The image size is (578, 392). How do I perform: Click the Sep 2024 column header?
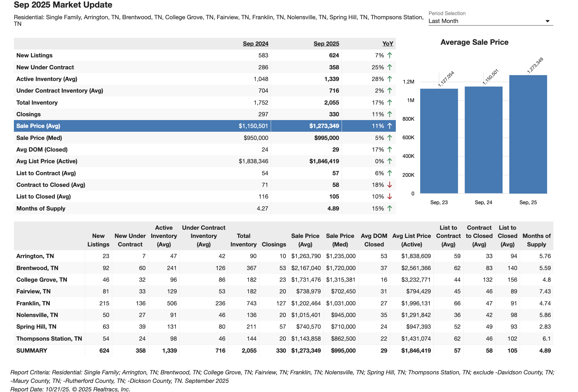(x=255, y=44)
